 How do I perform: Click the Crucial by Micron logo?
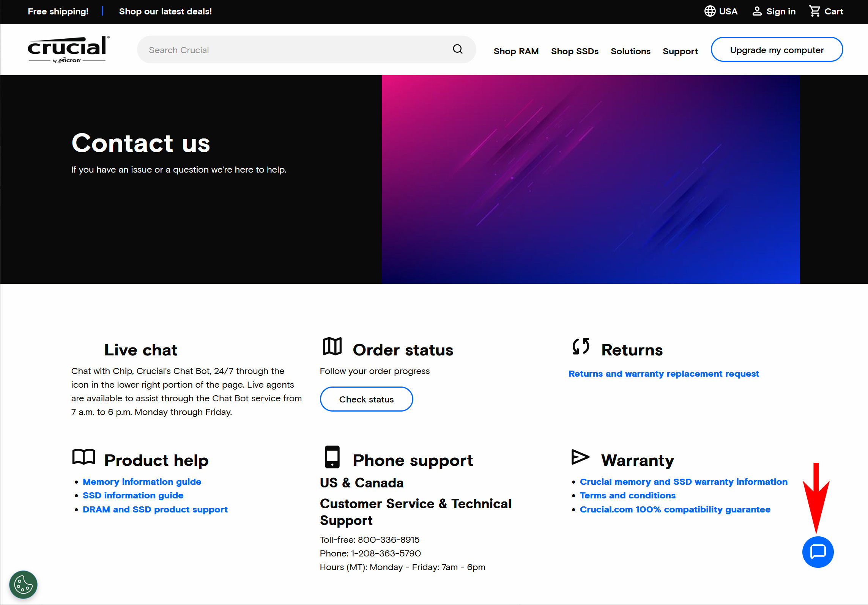pos(68,50)
